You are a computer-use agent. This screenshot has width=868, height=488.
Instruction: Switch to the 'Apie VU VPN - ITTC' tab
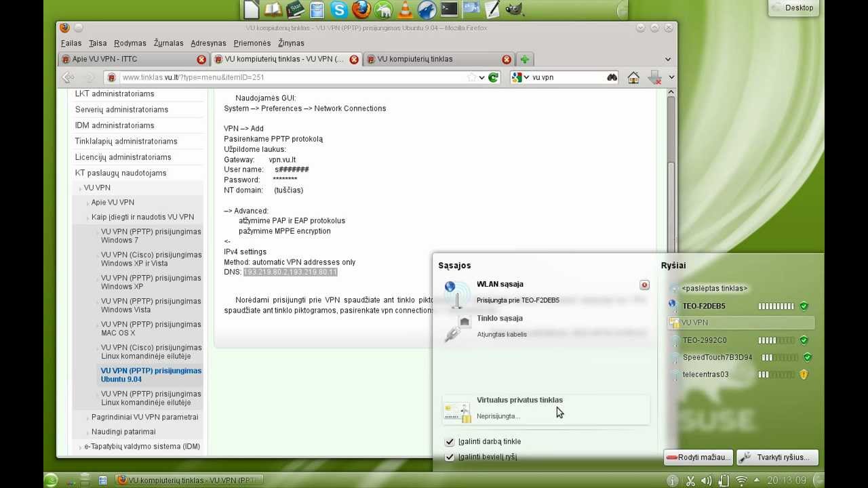coord(134,59)
